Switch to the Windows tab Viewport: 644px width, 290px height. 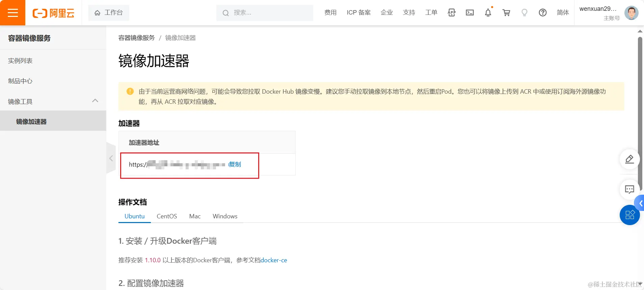tap(225, 216)
